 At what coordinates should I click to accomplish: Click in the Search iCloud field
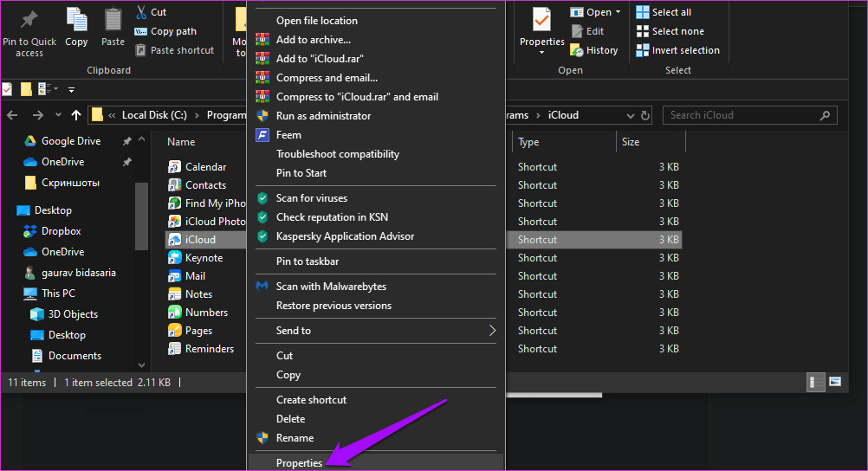[749, 115]
